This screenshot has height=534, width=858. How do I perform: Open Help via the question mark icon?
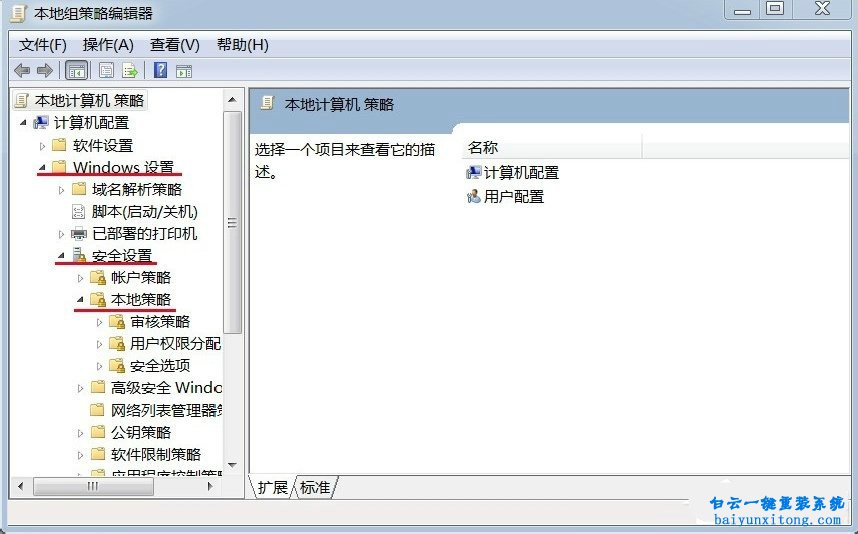(160, 70)
